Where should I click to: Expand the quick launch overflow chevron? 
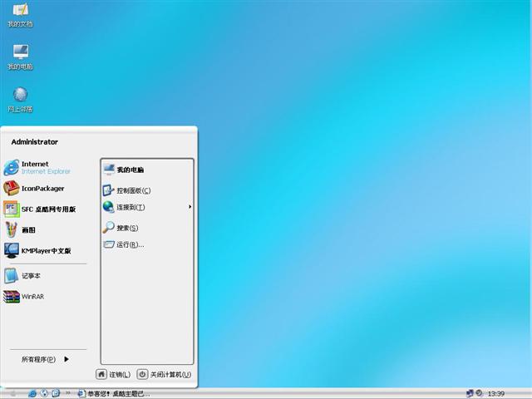click(x=68, y=393)
